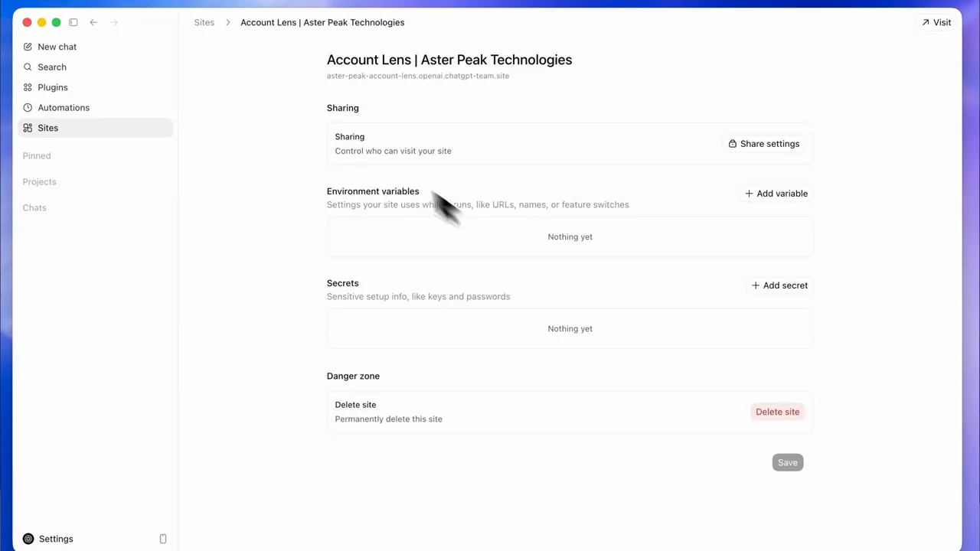Open Share settings
This screenshot has width=980, height=551.
point(764,144)
